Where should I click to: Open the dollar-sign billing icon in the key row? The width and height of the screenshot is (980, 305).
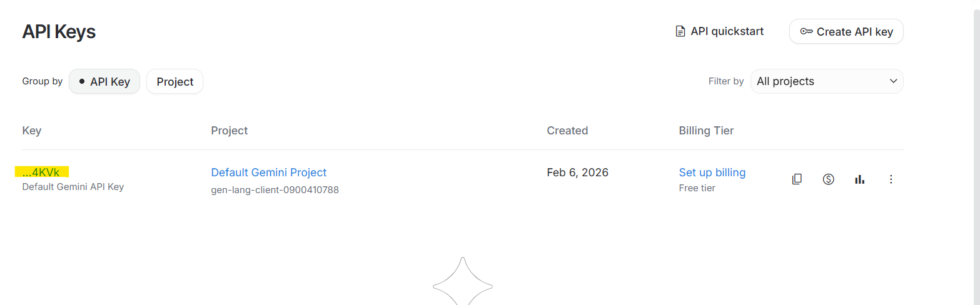828,179
